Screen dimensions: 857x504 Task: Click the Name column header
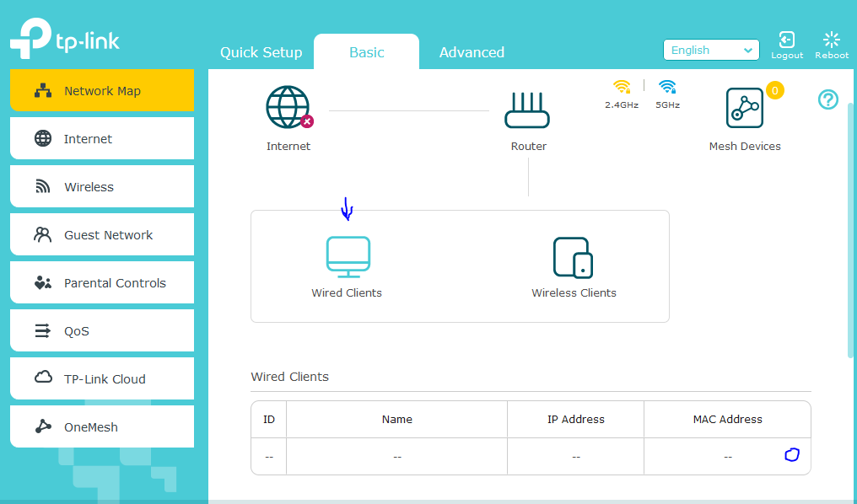(396, 420)
